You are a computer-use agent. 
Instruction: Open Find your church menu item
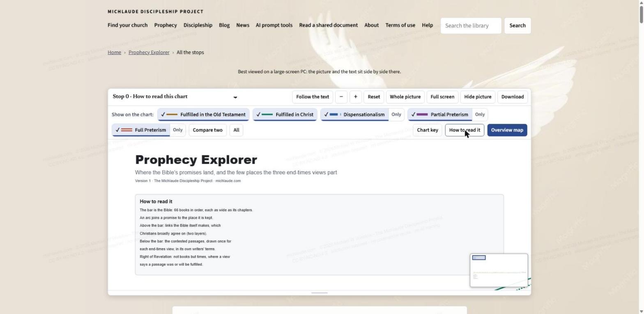pyautogui.click(x=127, y=25)
